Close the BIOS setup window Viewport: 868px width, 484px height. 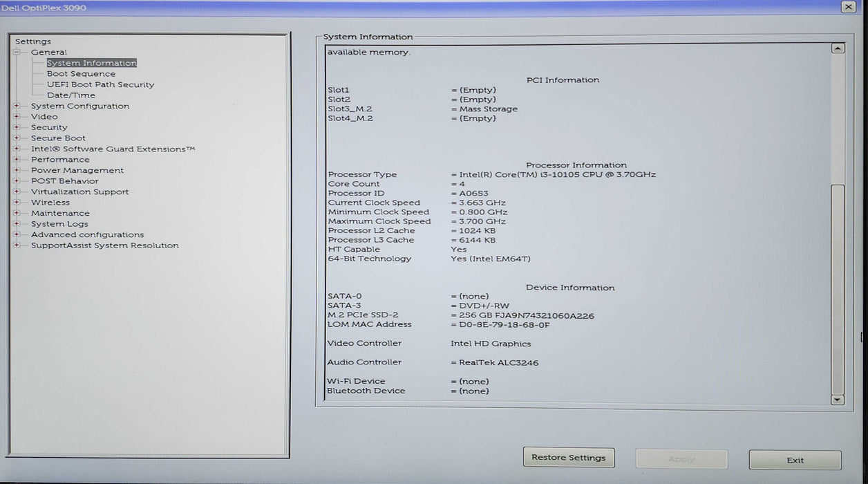[x=848, y=6]
